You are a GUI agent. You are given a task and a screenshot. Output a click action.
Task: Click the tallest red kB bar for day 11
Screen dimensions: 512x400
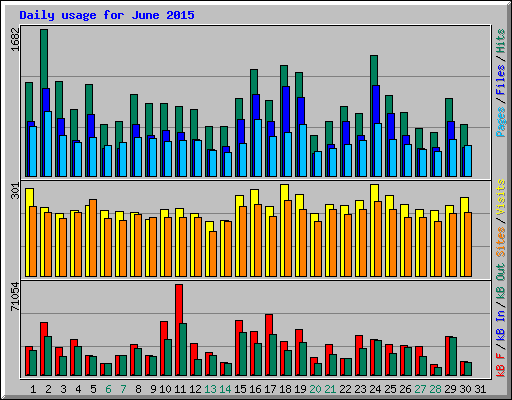[x=179, y=303]
